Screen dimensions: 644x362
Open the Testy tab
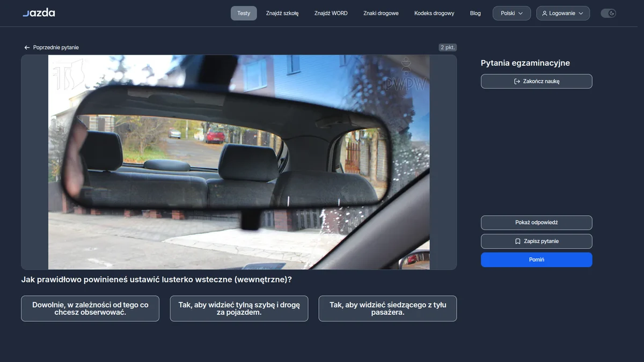(x=244, y=13)
